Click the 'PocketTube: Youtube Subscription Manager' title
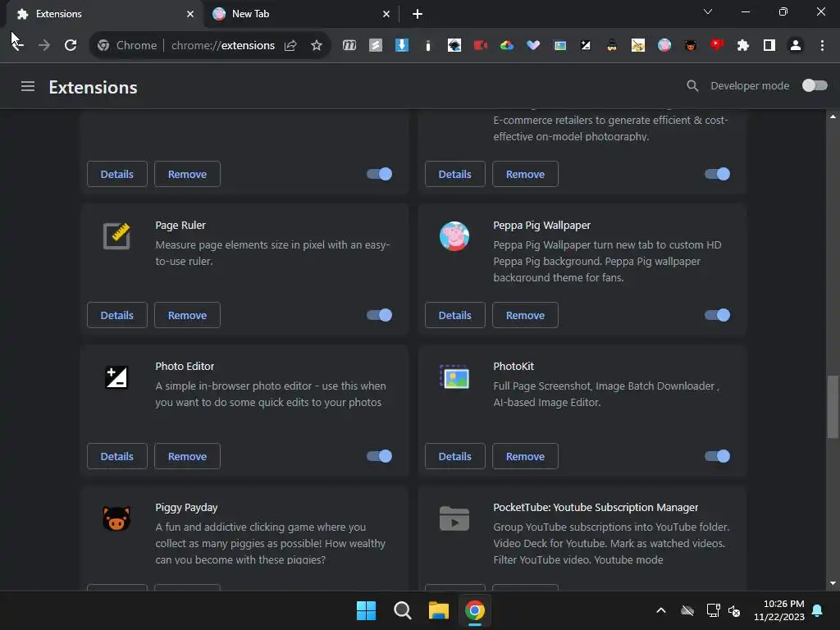 point(596,507)
